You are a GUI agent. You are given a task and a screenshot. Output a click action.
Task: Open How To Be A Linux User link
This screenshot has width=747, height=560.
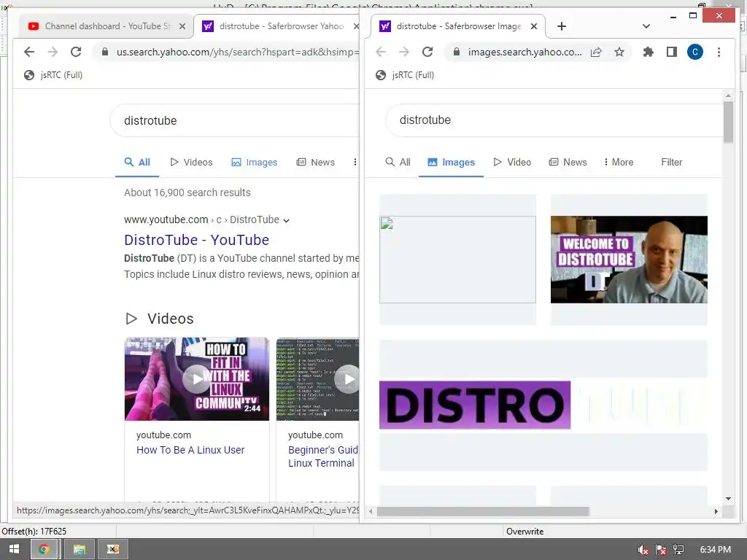click(190, 450)
